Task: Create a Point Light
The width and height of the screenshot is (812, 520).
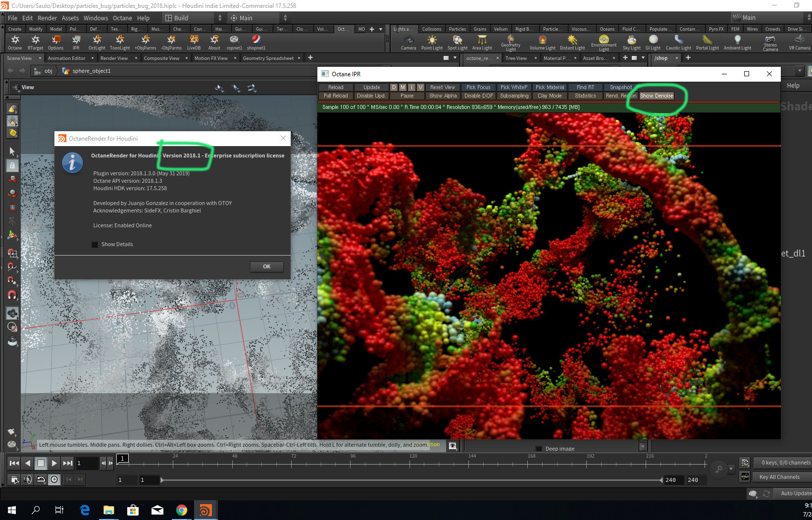Action: tap(432, 43)
